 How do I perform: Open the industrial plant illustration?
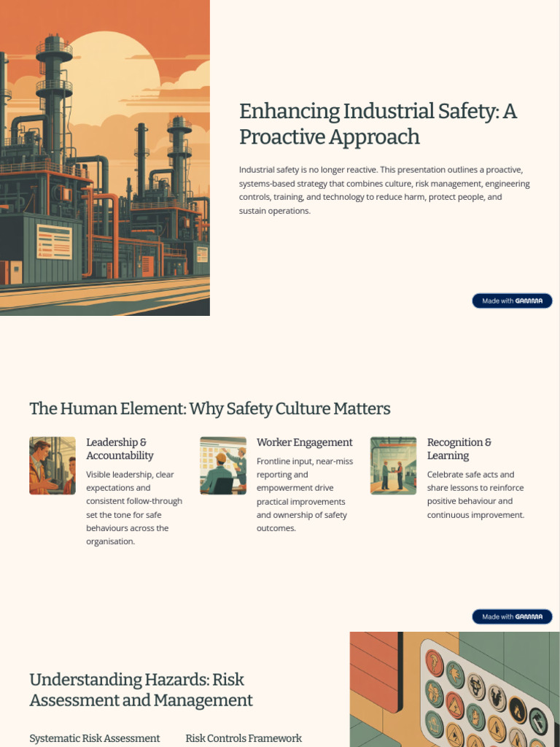tap(105, 158)
